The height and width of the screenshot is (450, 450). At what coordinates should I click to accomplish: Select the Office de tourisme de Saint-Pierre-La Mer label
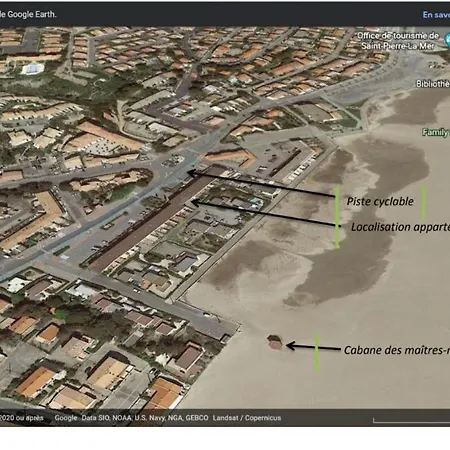(398, 41)
